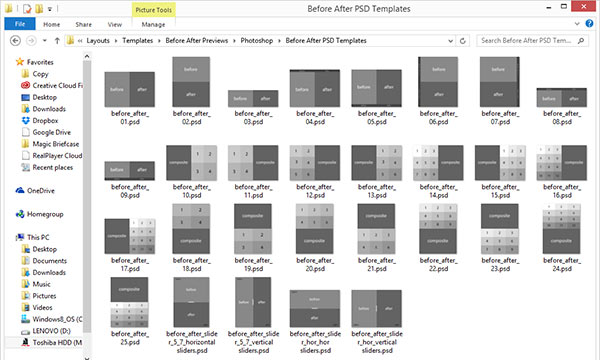Click file name before_after_slider_hor_hor sliders.psd

point(315,342)
